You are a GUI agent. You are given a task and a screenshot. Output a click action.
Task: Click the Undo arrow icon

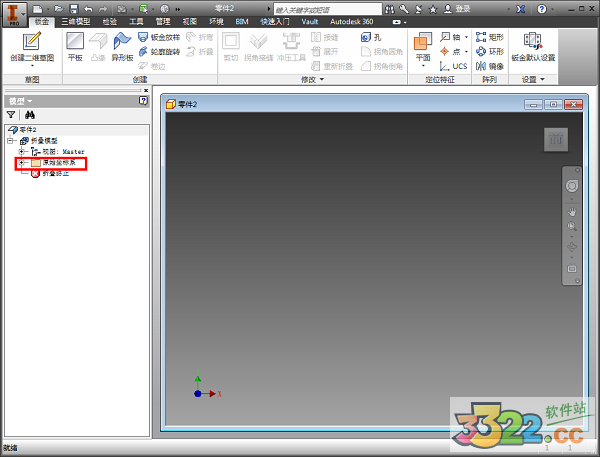(88, 9)
